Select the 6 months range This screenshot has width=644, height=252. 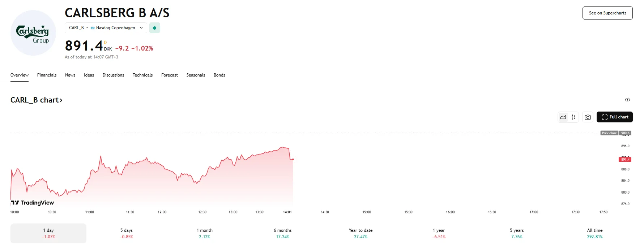283,233
